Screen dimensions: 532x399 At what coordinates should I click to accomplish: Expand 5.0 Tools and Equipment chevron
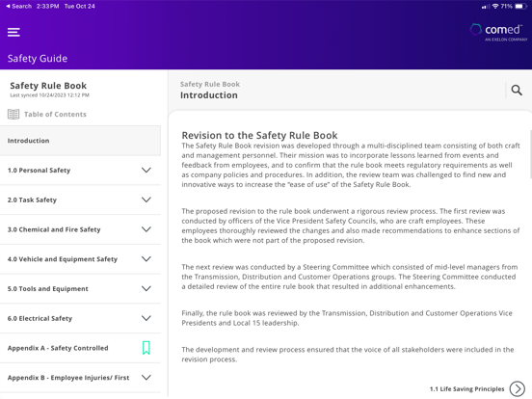tap(146, 288)
